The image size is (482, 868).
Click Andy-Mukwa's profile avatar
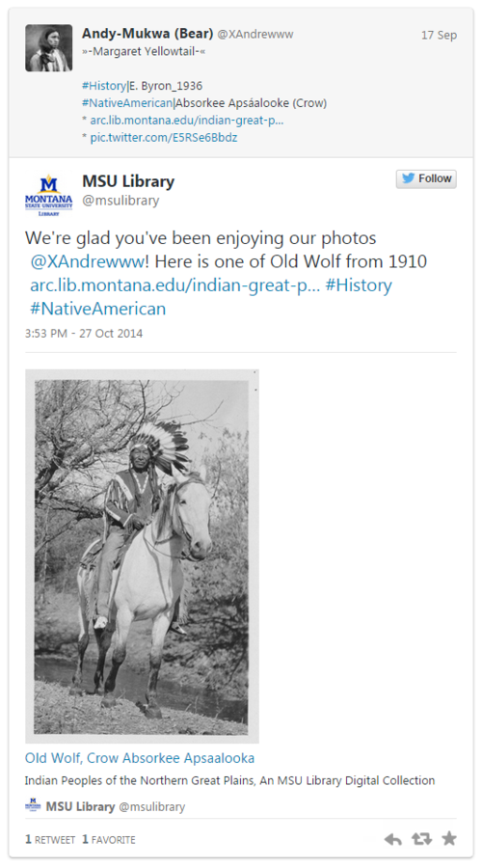click(x=49, y=47)
